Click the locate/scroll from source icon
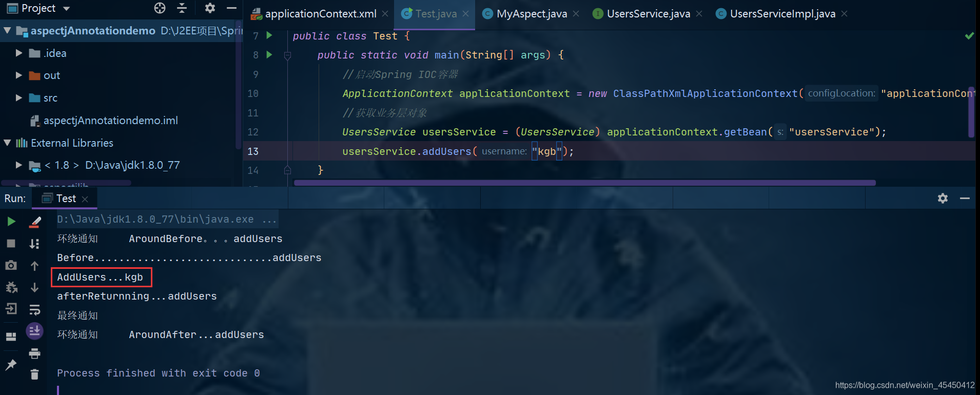The width and height of the screenshot is (980, 395). [x=160, y=8]
